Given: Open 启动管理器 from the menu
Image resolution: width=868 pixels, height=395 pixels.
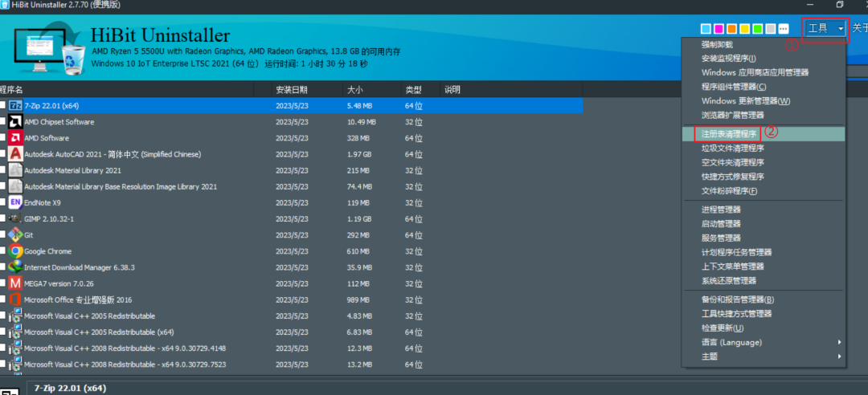Looking at the screenshot, I should [764, 224].
